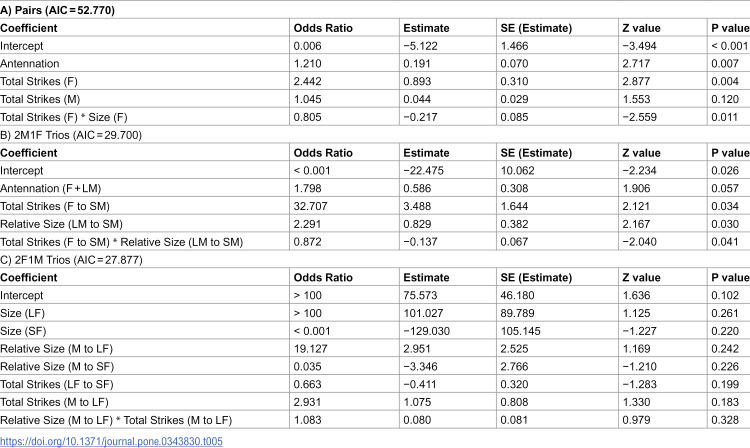Select the 2F1M Trios (AIC=27.877) heading
750x448 pixels.
pos(71,260)
